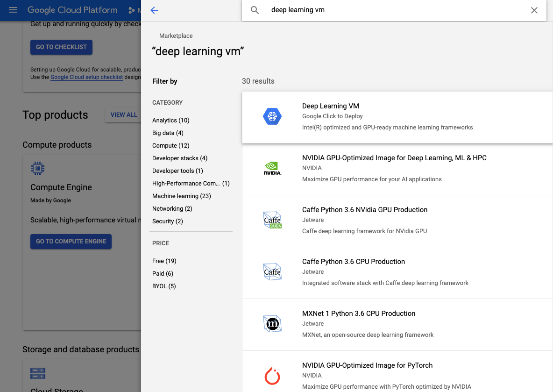
Task: Open the Deep Learning VM result
Action: tap(397, 117)
